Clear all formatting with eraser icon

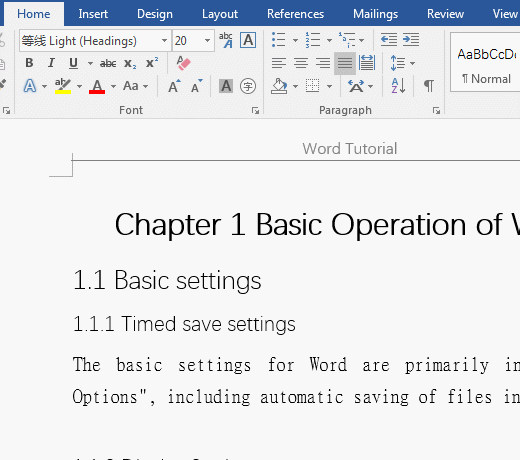point(183,63)
